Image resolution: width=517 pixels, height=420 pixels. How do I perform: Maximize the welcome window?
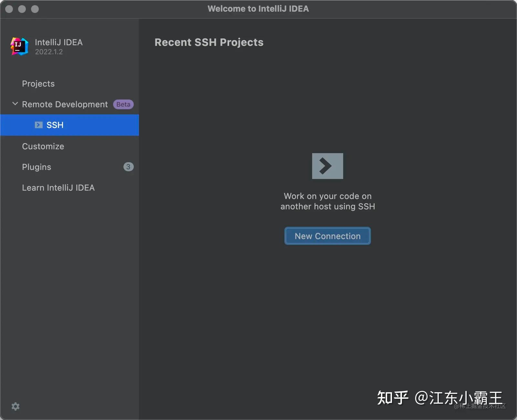point(35,9)
